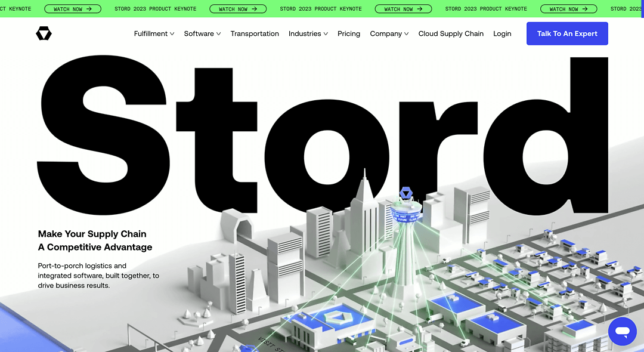Go to the Transportation page
This screenshot has width=644, height=352.
255,33
